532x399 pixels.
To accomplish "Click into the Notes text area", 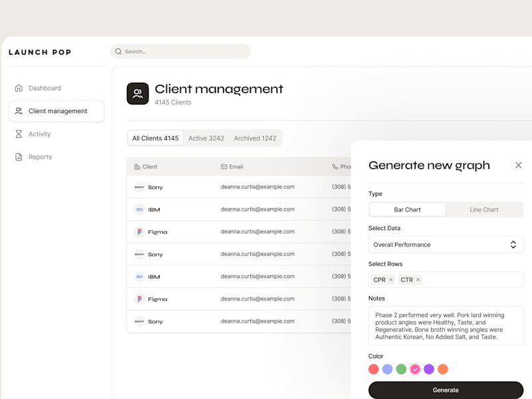I will point(446,326).
